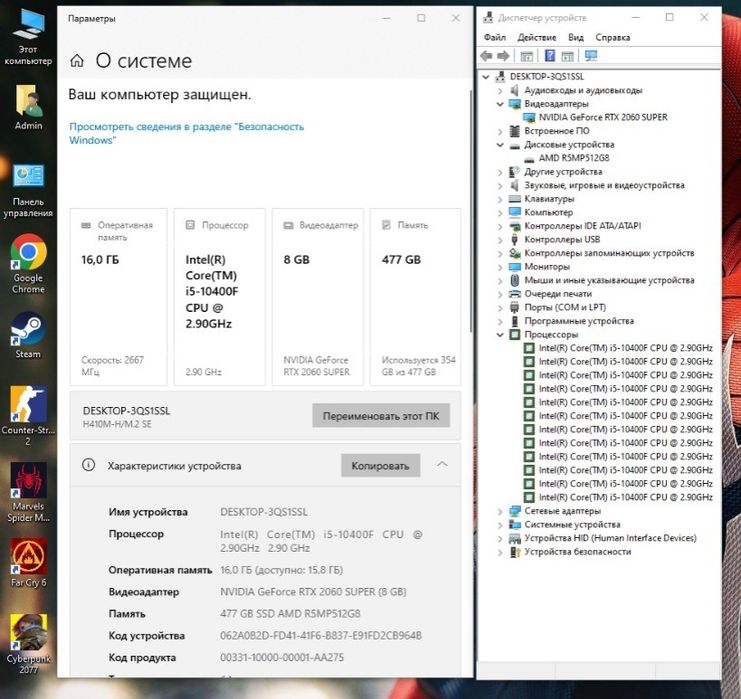Select Программные устройства tree item
Screen dimensions: 741x699
tap(579, 321)
